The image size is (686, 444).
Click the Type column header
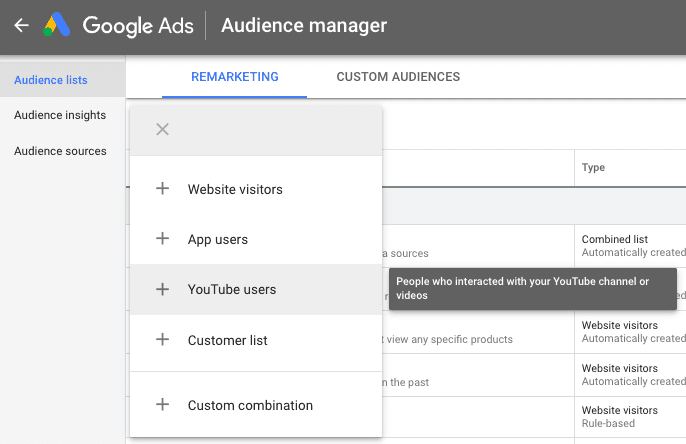coord(593,168)
